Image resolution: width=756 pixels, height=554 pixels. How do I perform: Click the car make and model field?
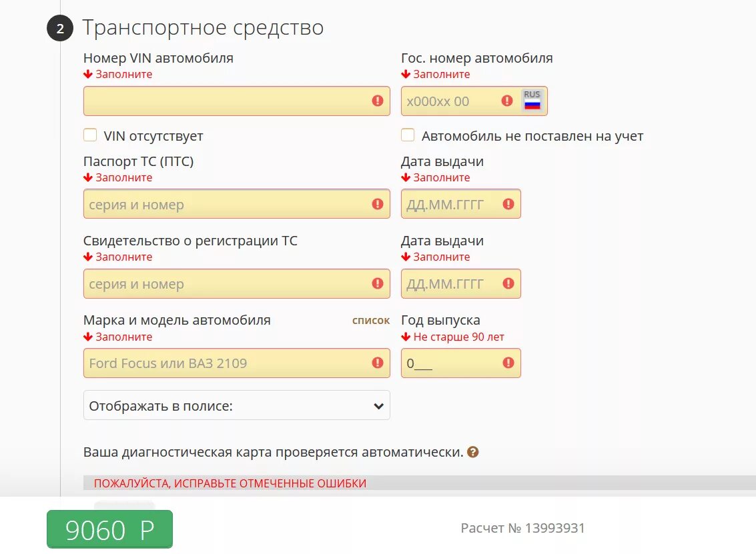click(236, 363)
